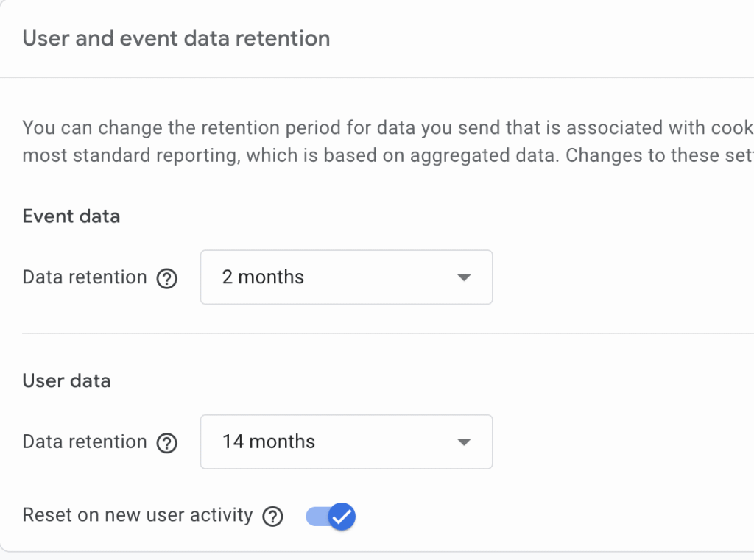The width and height of the screenshot is (754, 560).
Task: Disable Reset on new user activity toggle
Action: tap(331, 517)
